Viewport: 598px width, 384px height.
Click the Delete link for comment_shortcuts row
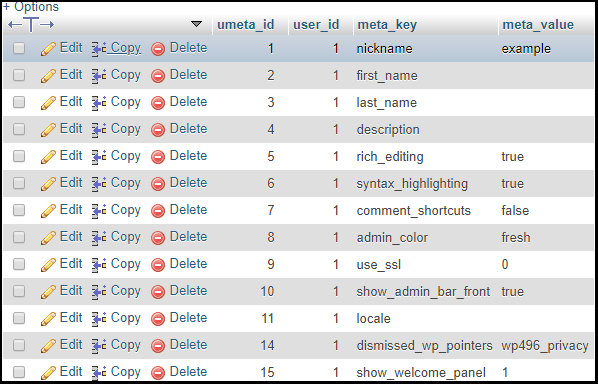(x=188, y=210)
